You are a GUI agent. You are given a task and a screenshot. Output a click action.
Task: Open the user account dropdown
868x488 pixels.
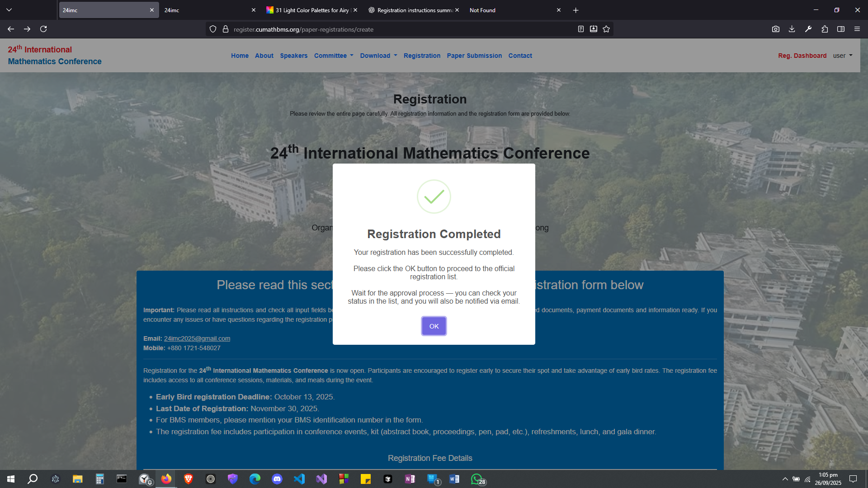[x=842, y=56]
